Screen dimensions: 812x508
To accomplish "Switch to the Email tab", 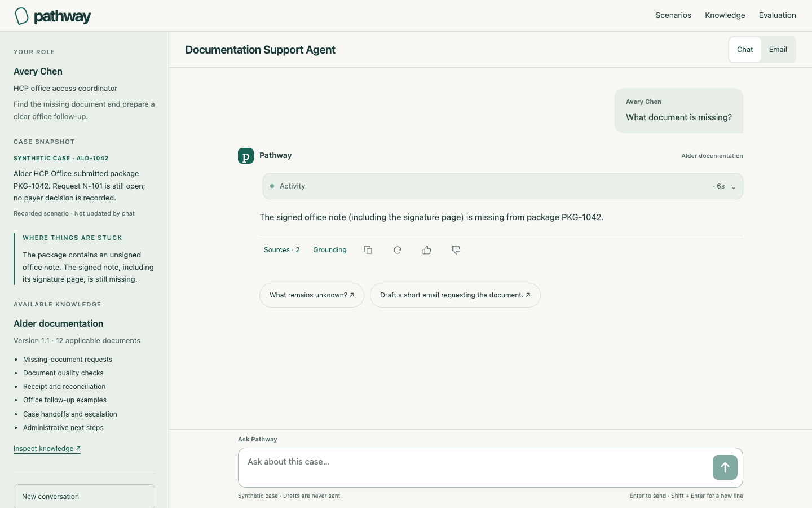I will 778,50.
